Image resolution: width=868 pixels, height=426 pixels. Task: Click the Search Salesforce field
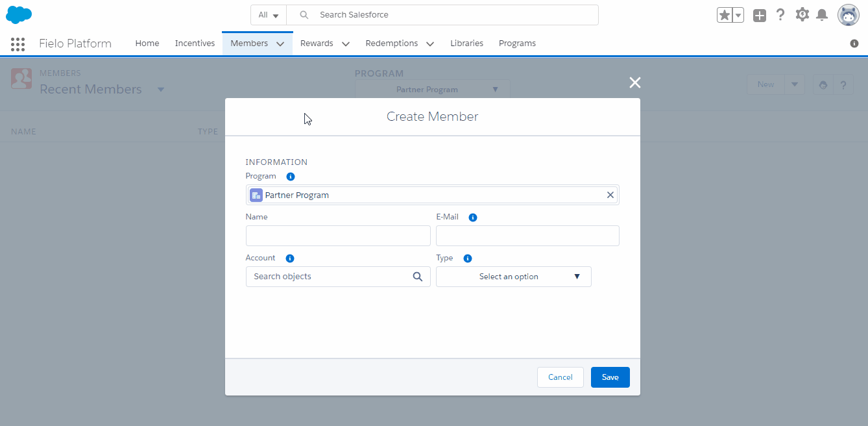442,15
